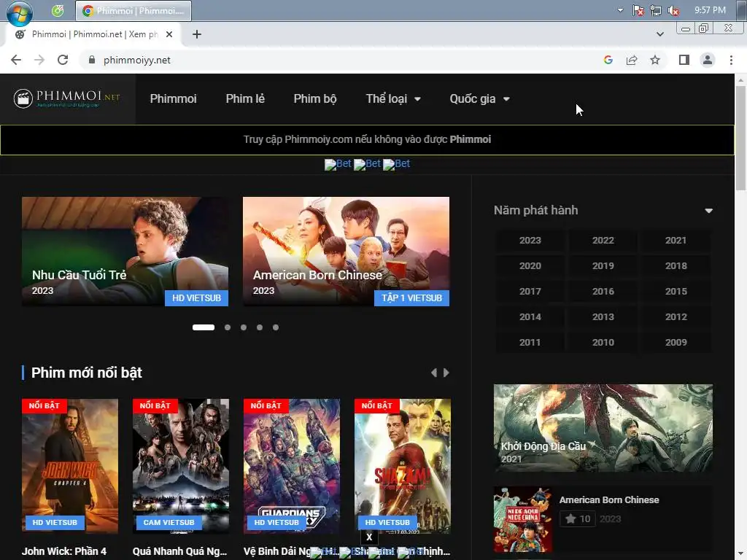The image size is (747, 560).
Task: Select the third carousel dot
Action: [244, 327]
